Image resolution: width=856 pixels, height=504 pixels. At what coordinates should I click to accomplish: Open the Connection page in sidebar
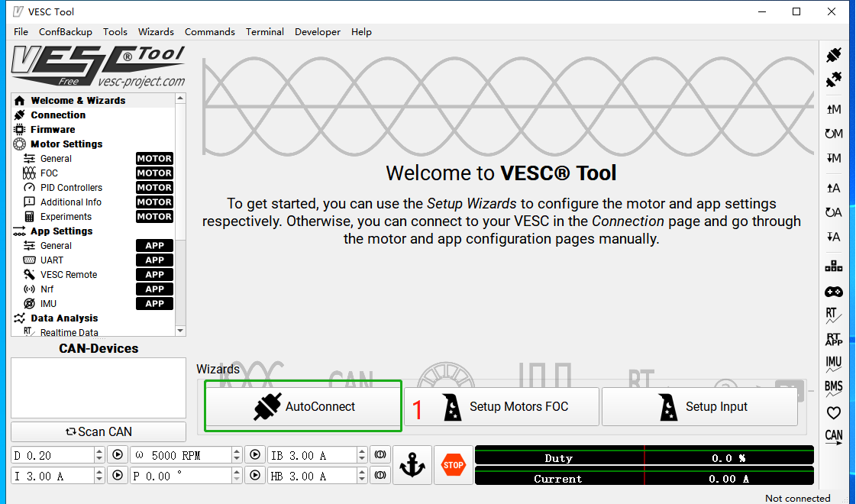pos(93,115)
